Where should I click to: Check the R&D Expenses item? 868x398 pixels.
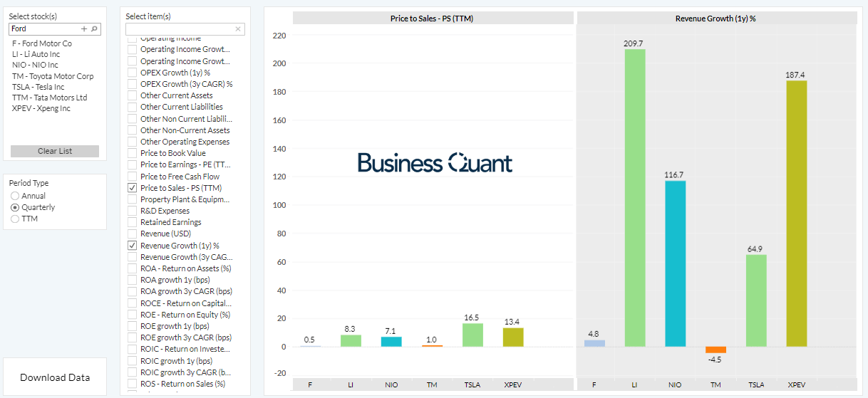click(x=132, y=211)
